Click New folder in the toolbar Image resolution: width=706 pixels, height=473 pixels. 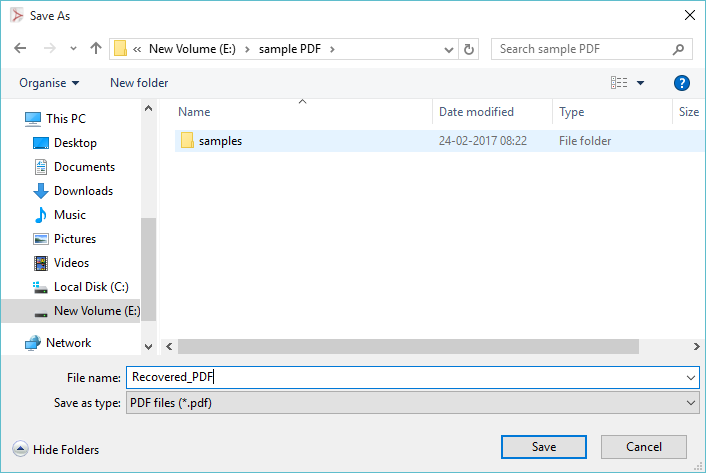coord(139,83)
